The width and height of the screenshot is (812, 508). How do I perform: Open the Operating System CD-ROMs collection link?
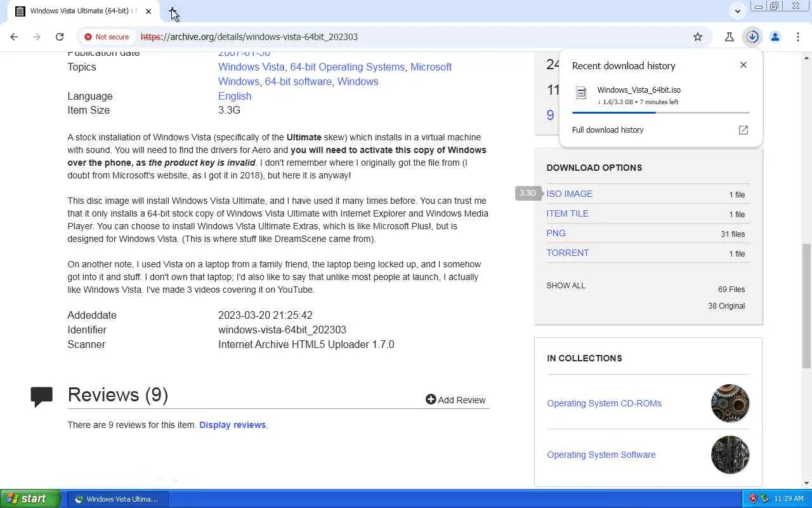pyautogui.click(x=604, y=403)
